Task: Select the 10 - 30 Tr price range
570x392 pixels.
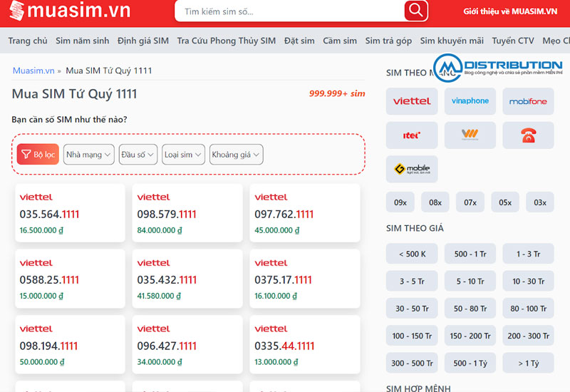Action: point(528,281)
